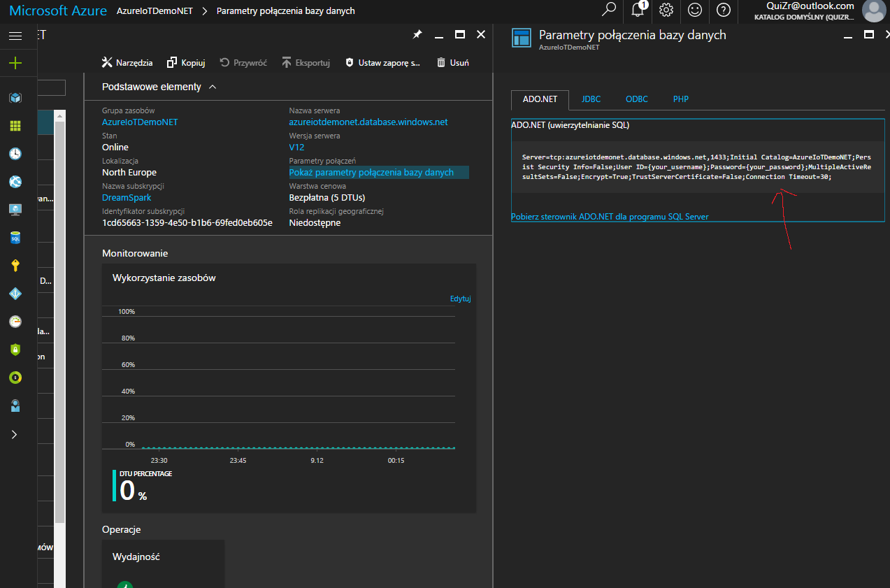Open the notifications bell icon
Screen dimensions: 890x588
[x=638, y=10]
